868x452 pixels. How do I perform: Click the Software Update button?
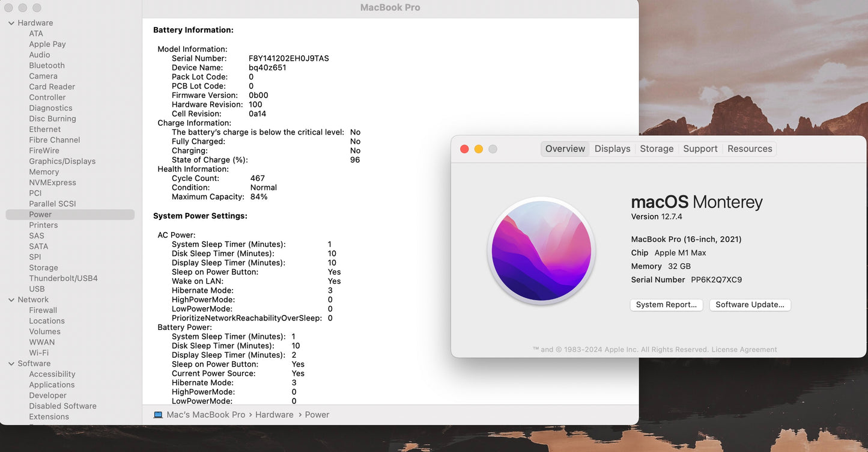tap(750, 305)
